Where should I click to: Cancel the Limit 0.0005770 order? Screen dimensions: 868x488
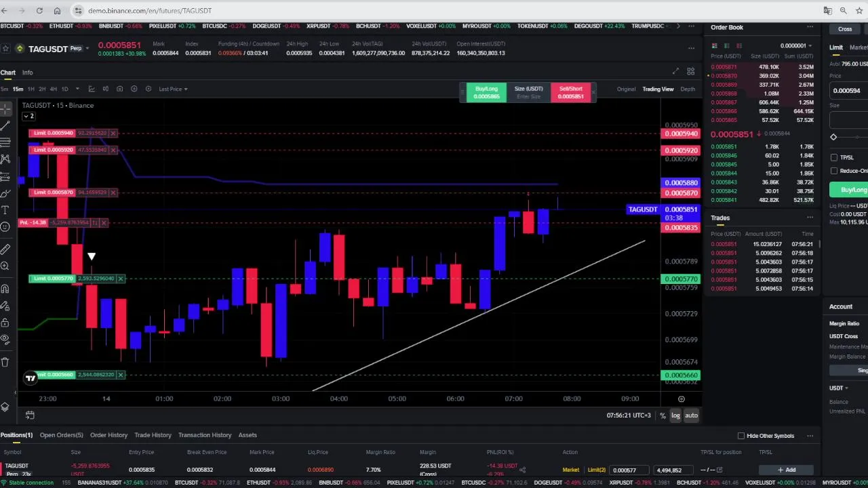click(121, 279)
